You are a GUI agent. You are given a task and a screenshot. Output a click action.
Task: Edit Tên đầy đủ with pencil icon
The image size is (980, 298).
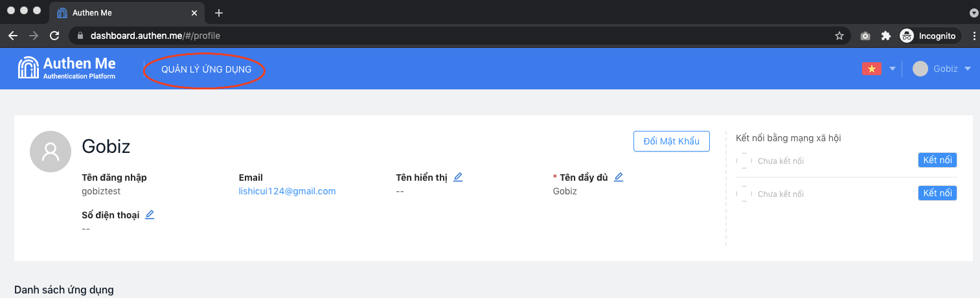[x=619, y=177]
